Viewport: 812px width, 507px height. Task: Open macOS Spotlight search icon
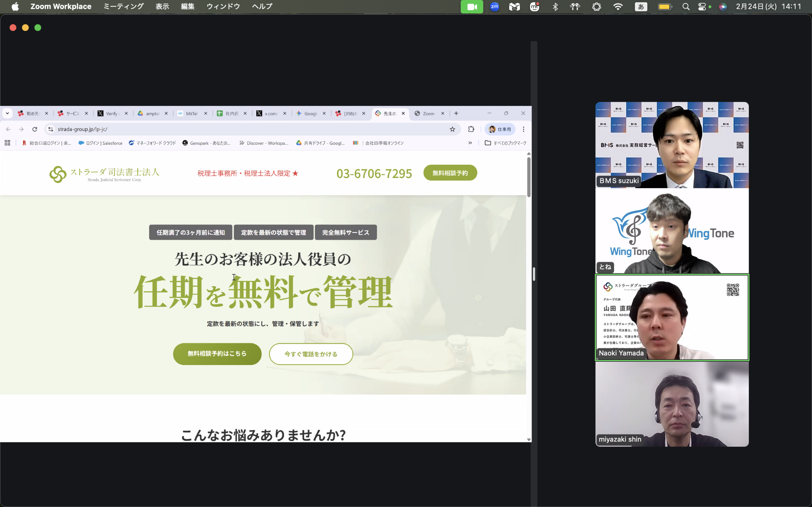point(686,7)
